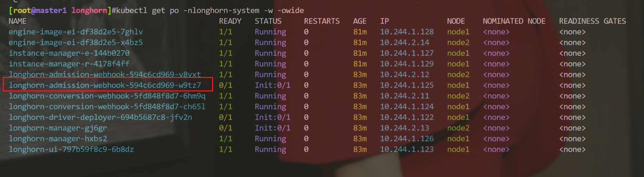This screenshot has width=644, height=177.
Task: Click the NAME column header
Action: point(18,21)
